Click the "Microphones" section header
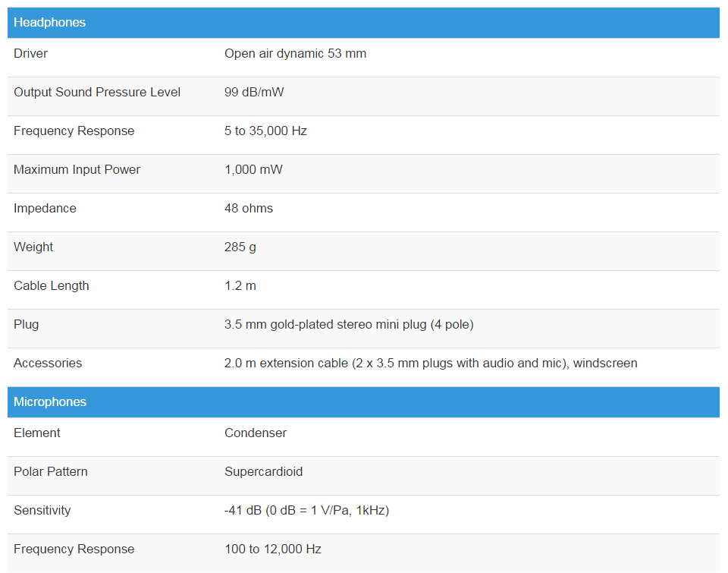 coord(363,402)
